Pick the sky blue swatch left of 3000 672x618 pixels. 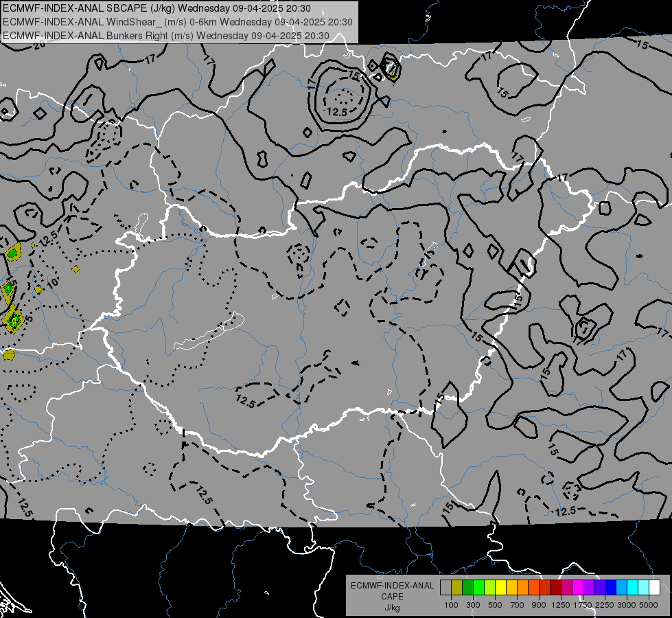pyautogui.click(x=621, y=587)
